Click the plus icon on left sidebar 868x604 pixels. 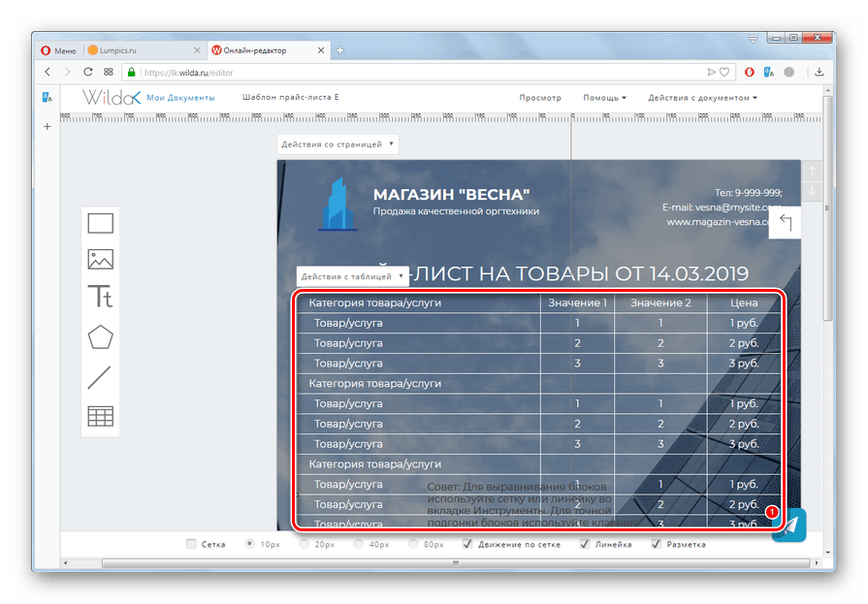[48, 127]
